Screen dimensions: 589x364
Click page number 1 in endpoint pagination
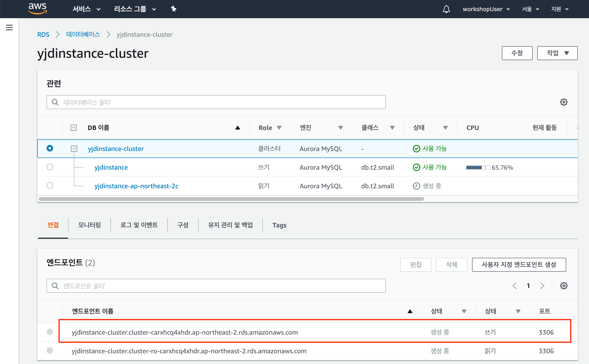point(528,286)
